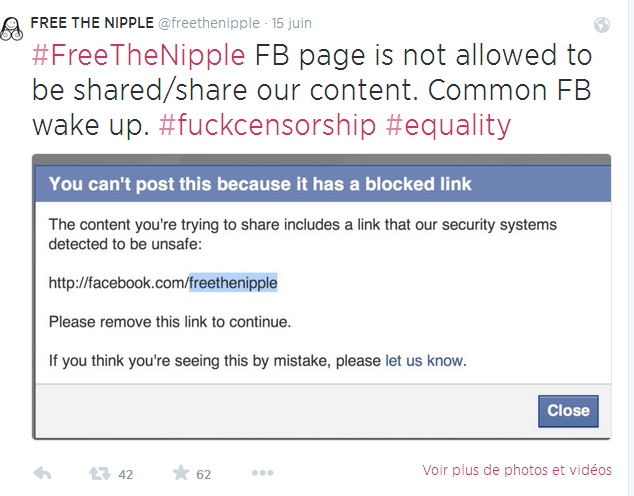Click the globe icon at top right

pos(602,25)
